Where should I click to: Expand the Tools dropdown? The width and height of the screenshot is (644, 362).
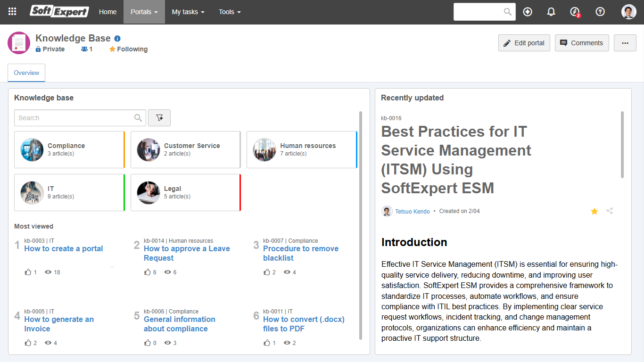click(x=230, y=12)
